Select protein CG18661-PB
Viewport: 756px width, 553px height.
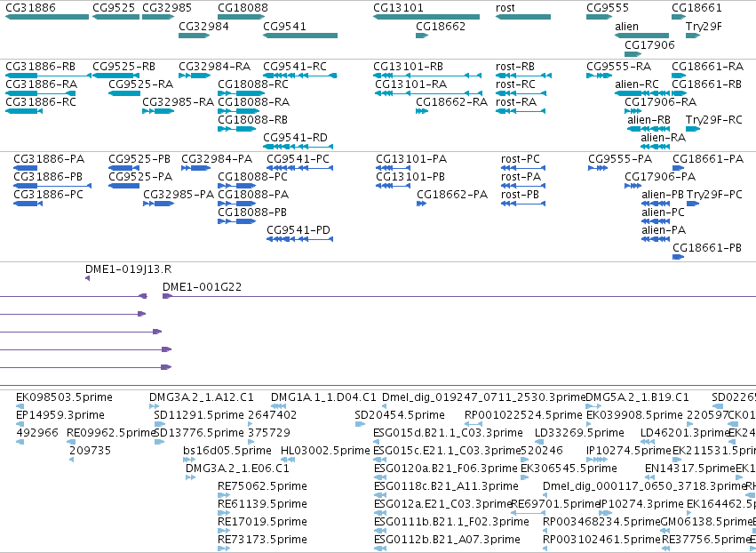tap(679, 257)
